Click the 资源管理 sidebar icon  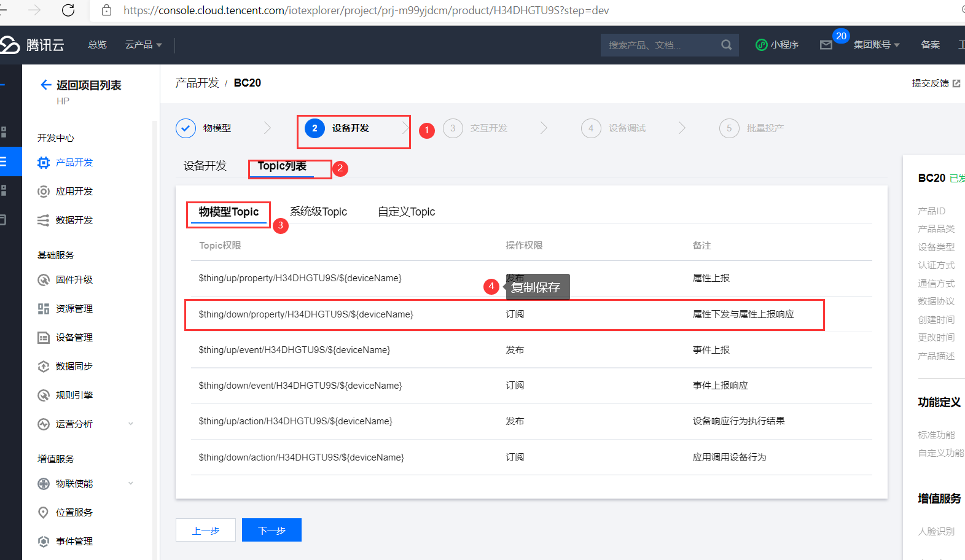coord(43,309)
